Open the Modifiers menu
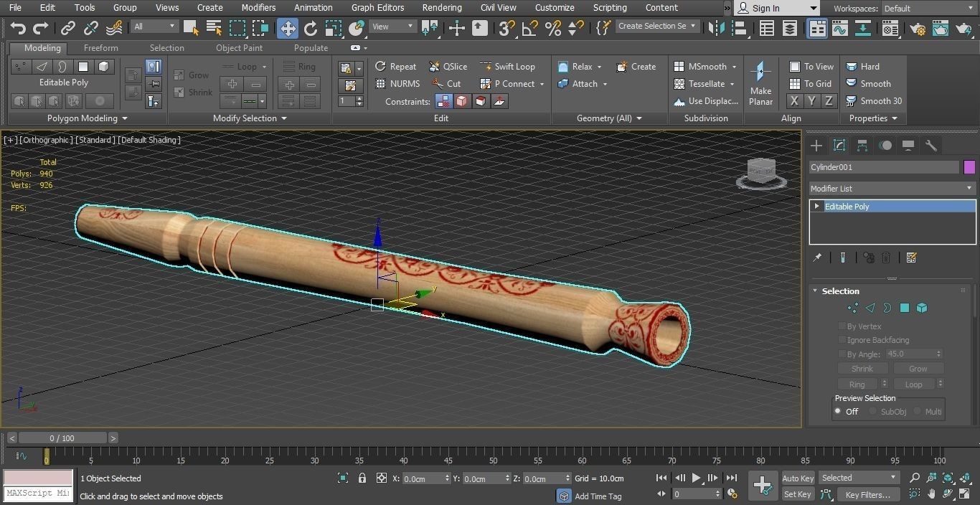 point(258,8)
